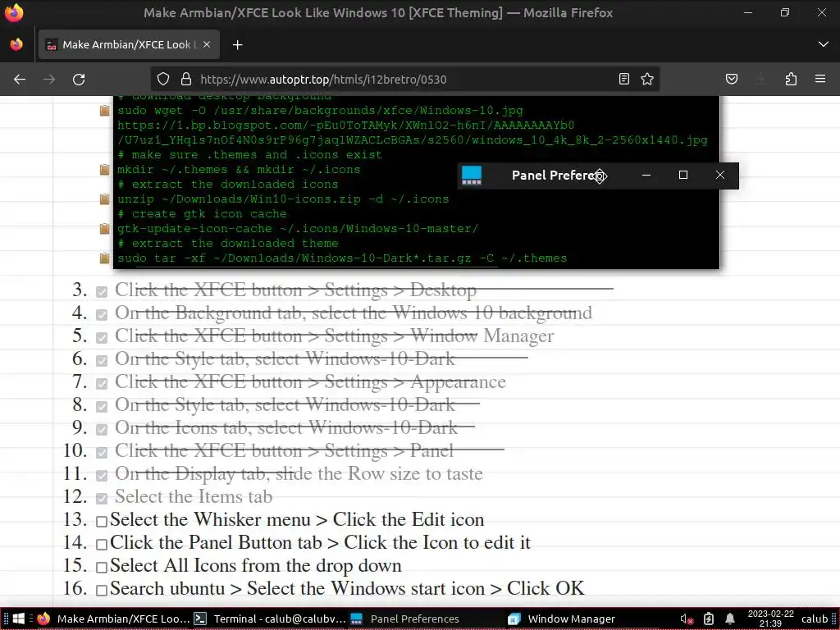The image size is (840, 630).
Task: Switch to Firefox via taskbar button
Action: [x=113, y=619]
